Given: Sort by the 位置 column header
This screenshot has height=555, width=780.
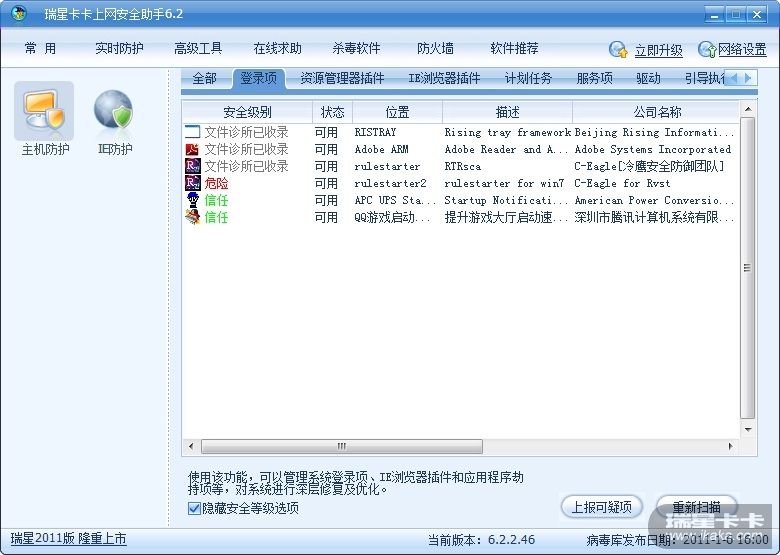Looking at the screenshot, I should pos(397,112).
